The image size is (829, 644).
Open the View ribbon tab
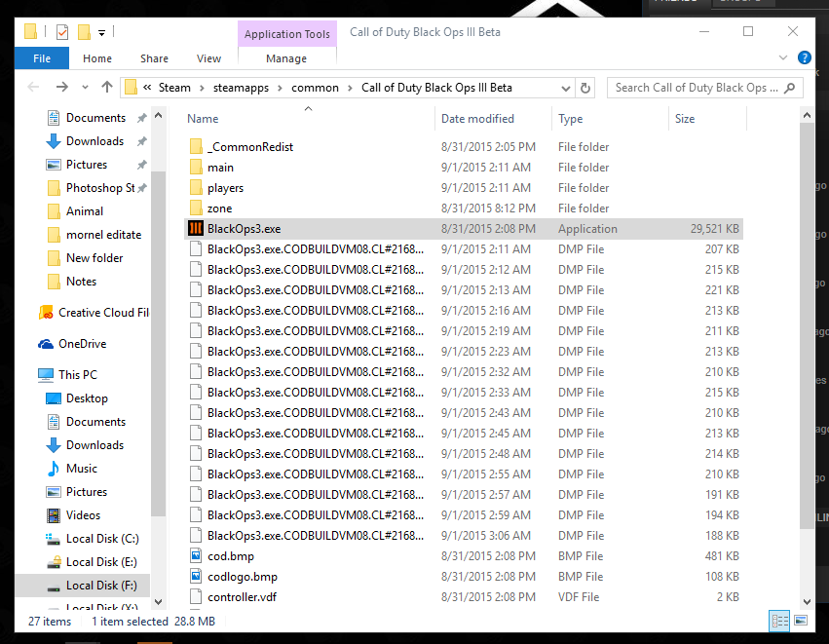pos(208,58)
